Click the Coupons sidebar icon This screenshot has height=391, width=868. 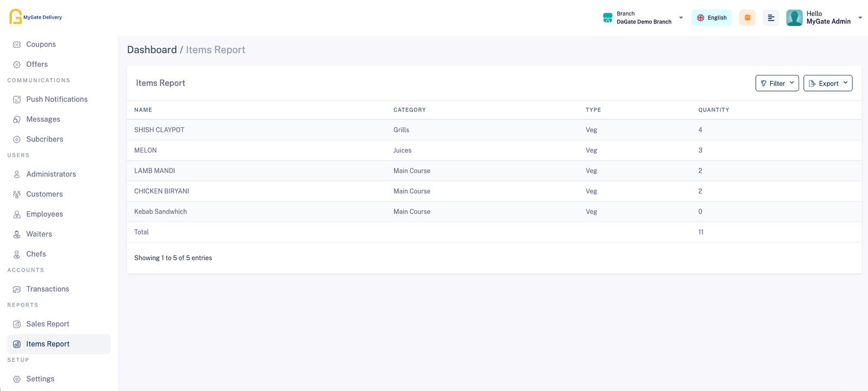click(x=17, y=45)
